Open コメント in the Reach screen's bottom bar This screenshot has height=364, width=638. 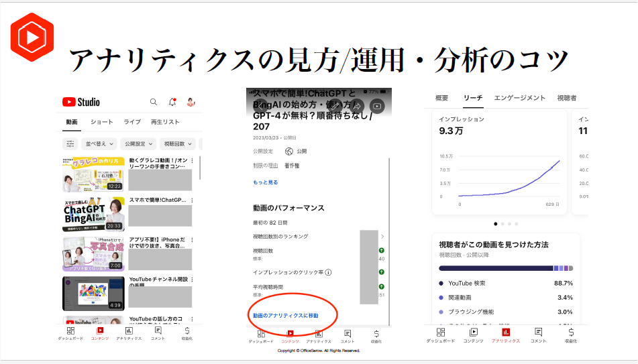pos(538,336)
